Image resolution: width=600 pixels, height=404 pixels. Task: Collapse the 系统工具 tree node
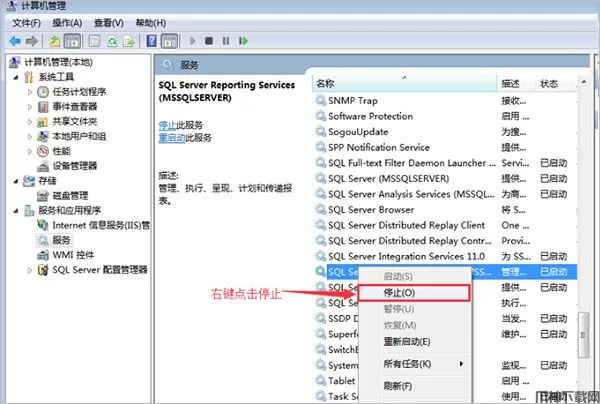[x=16, y=77]
